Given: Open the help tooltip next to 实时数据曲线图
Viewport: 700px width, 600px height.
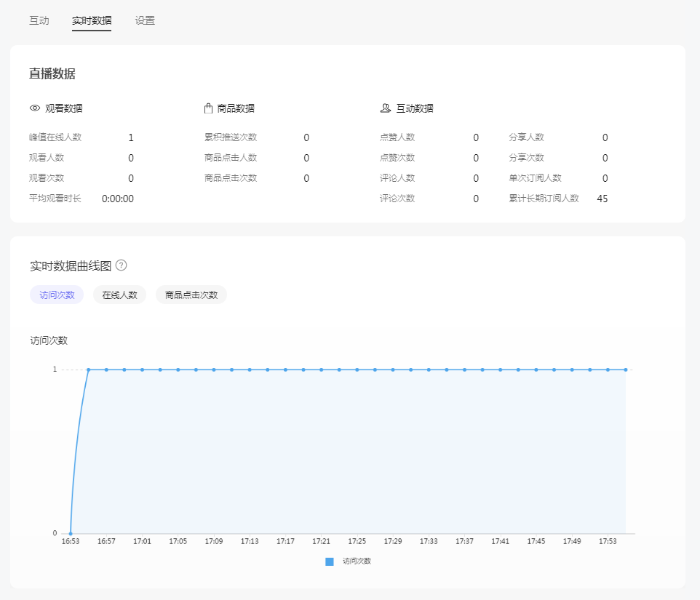Looking at the screenshot, I should (122, 265).
